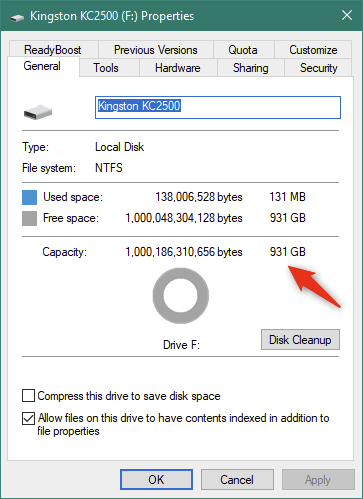Click the drive icon beside the name field
Screen dimensions: 363x499
pos(38,112)
